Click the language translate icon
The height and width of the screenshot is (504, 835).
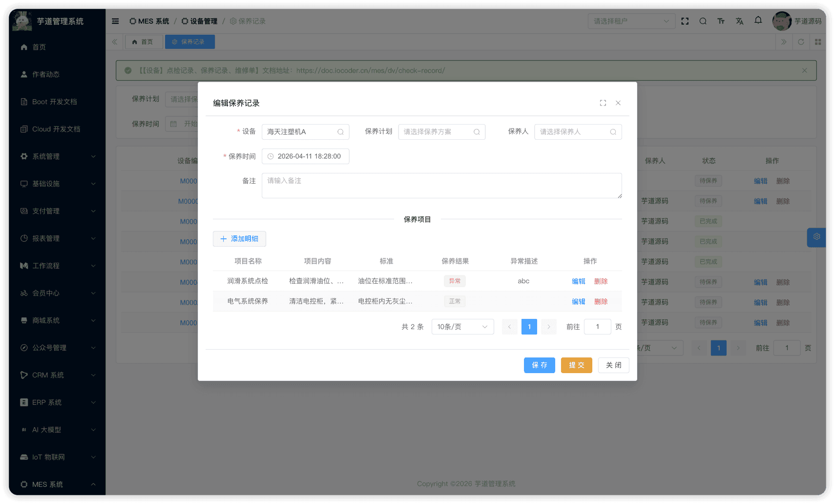(x=739, y=21)
